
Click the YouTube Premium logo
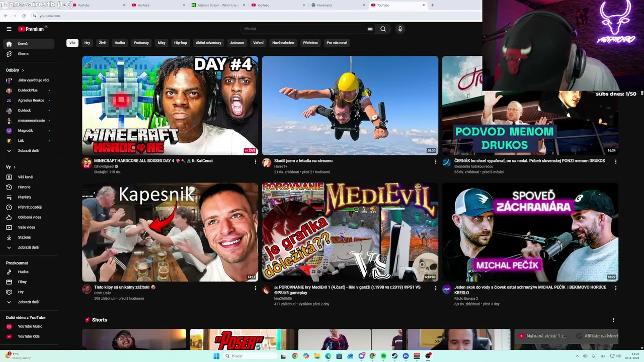[32, 29]
